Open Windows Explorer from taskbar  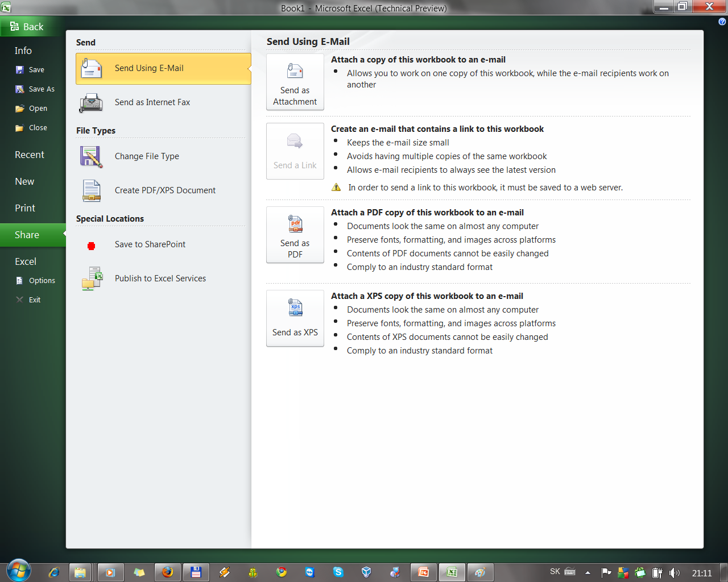(80, 572)
